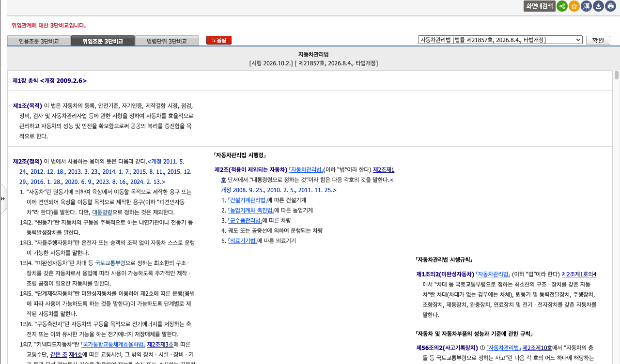This screenshot has width=620, height=364.
Task: Open the 「농업기계화 촉진법」 link
Action: coord(251,210)
